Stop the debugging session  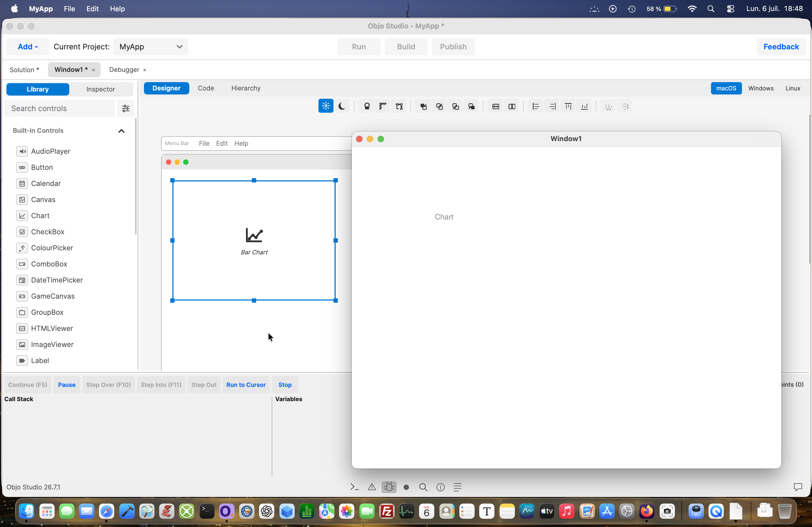pos(285,385)
